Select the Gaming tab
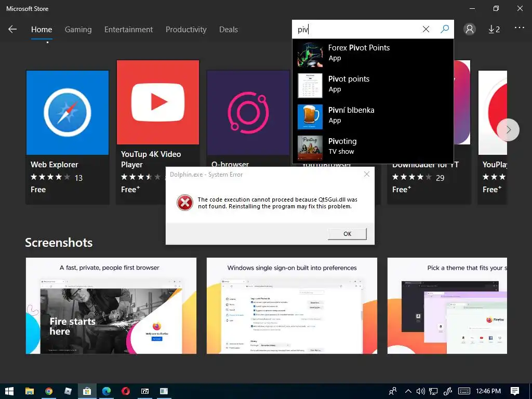 coord(78,30)
